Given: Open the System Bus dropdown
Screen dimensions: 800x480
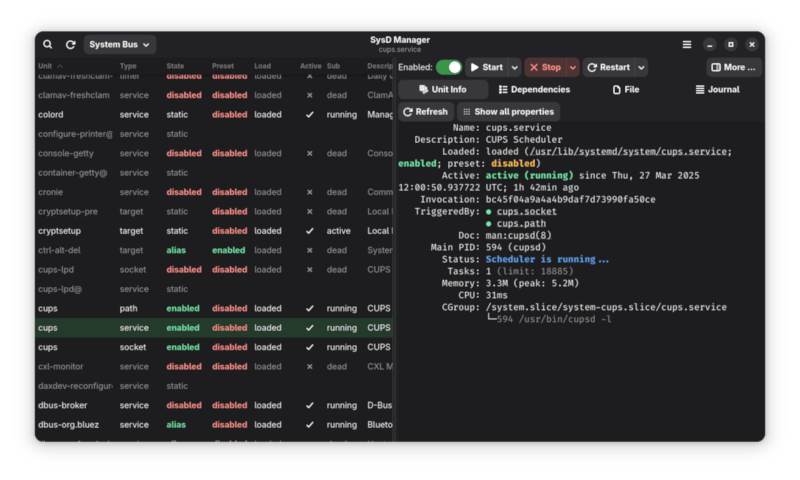Looking at the screenshot, I should pos(120,45).
